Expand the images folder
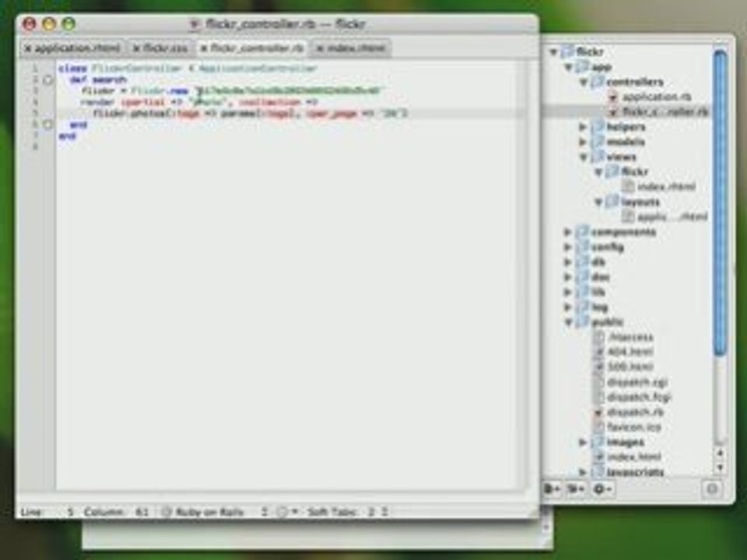 (583, 443)
